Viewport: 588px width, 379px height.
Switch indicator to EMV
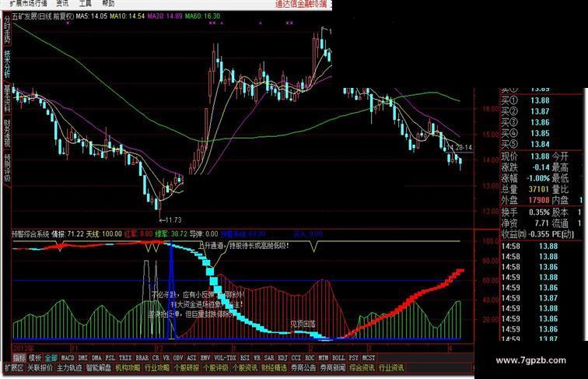[x=205, y=358]
